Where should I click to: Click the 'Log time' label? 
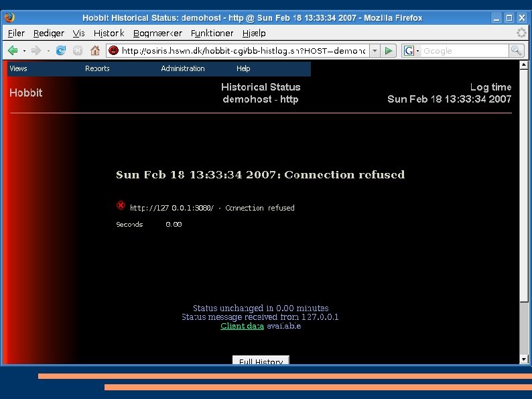[490, 87]
